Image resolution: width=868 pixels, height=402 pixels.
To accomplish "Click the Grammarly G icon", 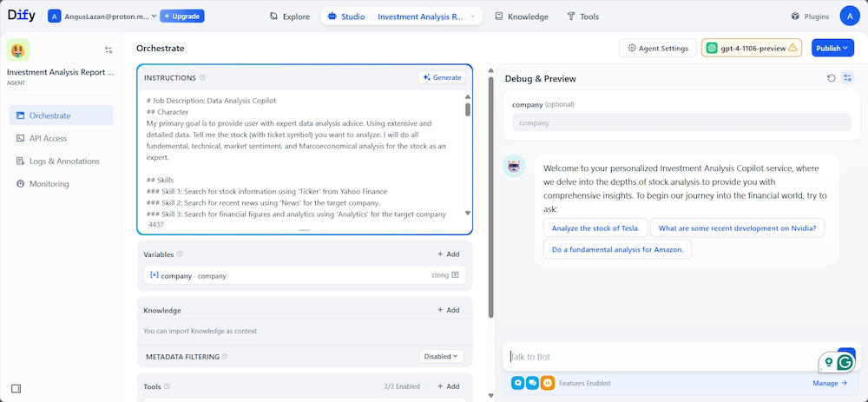I will tap(845, 363).
